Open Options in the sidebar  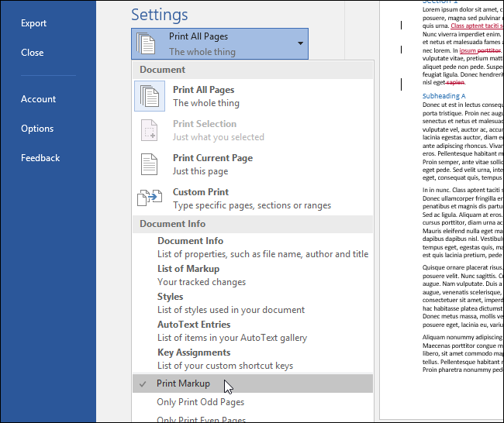[37, 129]
